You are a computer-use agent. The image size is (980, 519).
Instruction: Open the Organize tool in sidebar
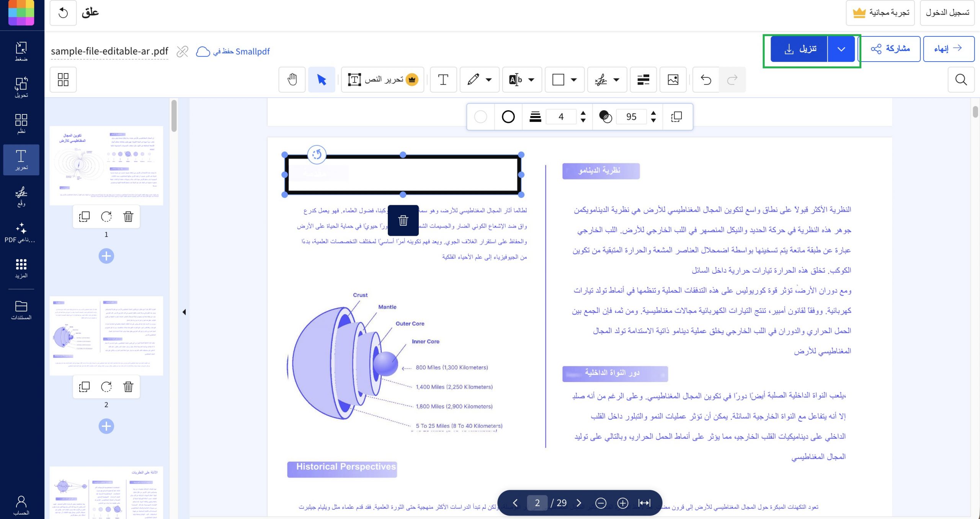[21, 123]
